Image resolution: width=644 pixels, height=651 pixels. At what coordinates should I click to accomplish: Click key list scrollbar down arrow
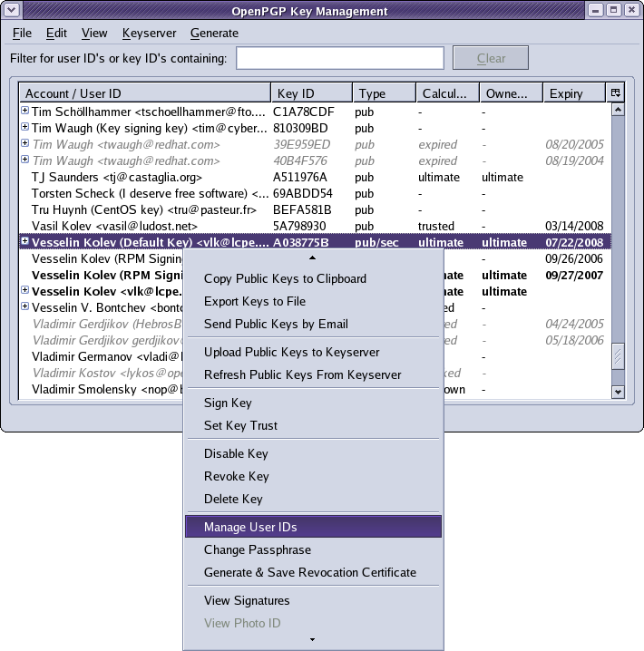click(x=619, y=392)
